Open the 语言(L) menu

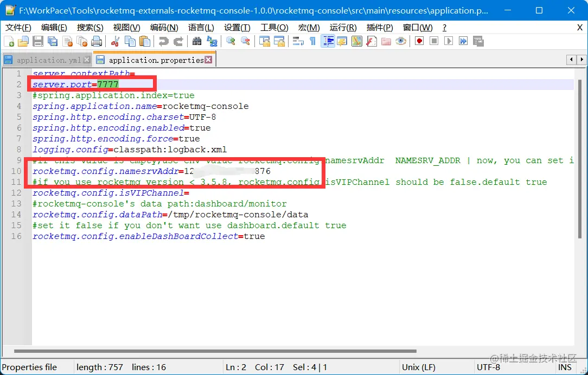(x=201, y=28)
